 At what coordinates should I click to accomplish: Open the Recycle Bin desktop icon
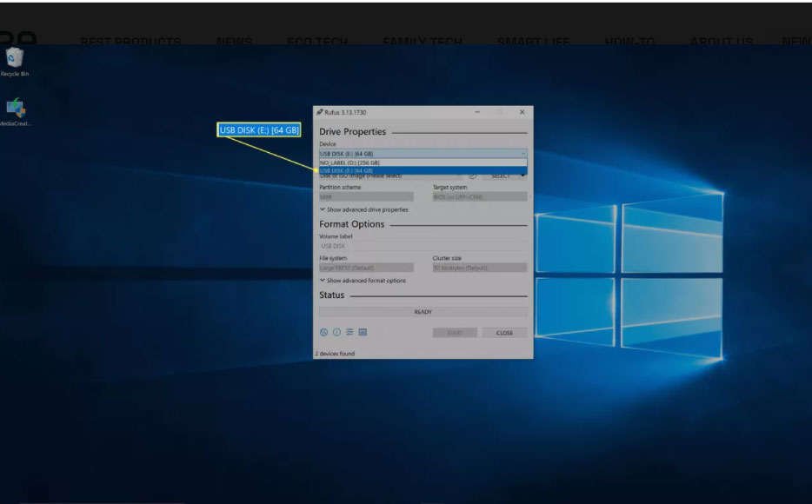pos(15,62)
